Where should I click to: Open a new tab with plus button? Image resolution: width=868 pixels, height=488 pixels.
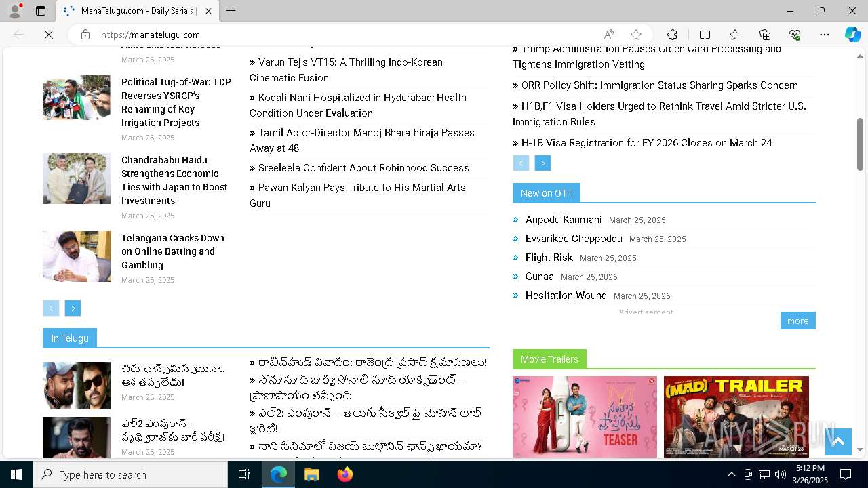click(x=231, y=11)
